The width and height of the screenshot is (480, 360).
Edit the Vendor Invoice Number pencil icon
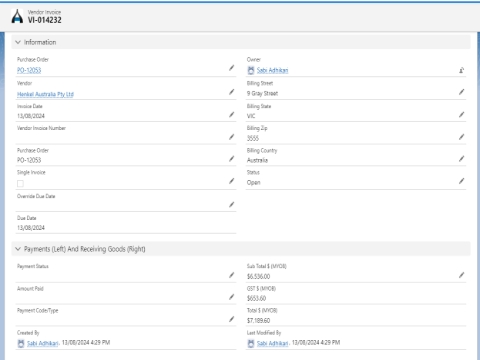232,137
